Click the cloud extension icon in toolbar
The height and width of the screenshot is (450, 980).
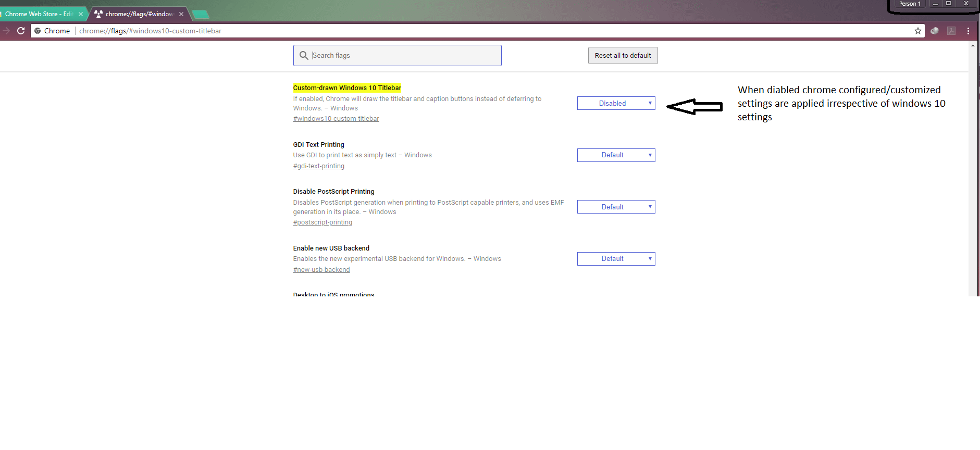[935, 31]
